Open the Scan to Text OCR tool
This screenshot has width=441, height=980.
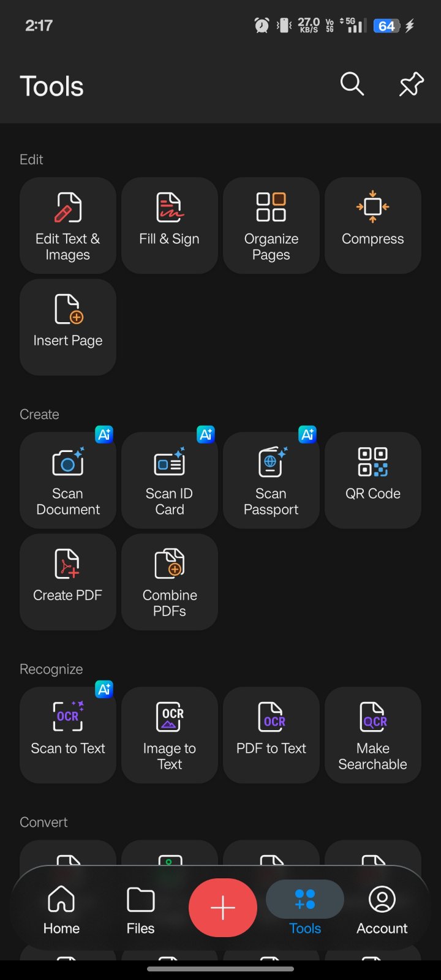click(68, 735)
